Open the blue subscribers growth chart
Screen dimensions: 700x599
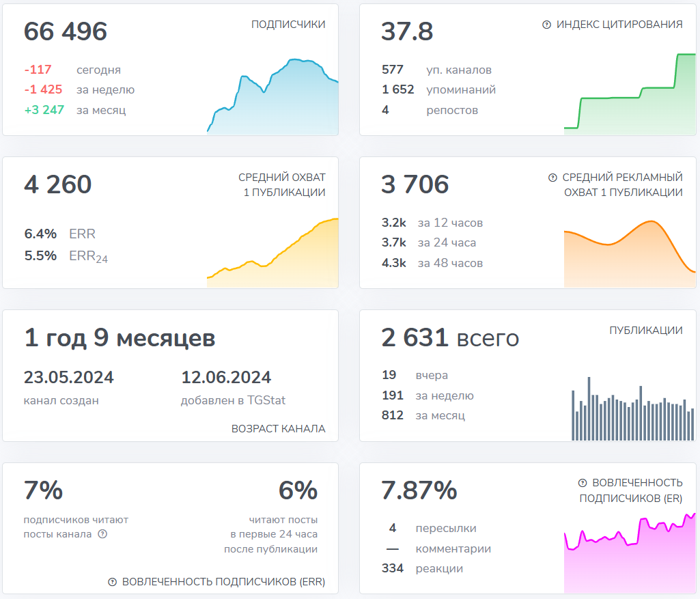pyautogui.click(x=272, y=98)
